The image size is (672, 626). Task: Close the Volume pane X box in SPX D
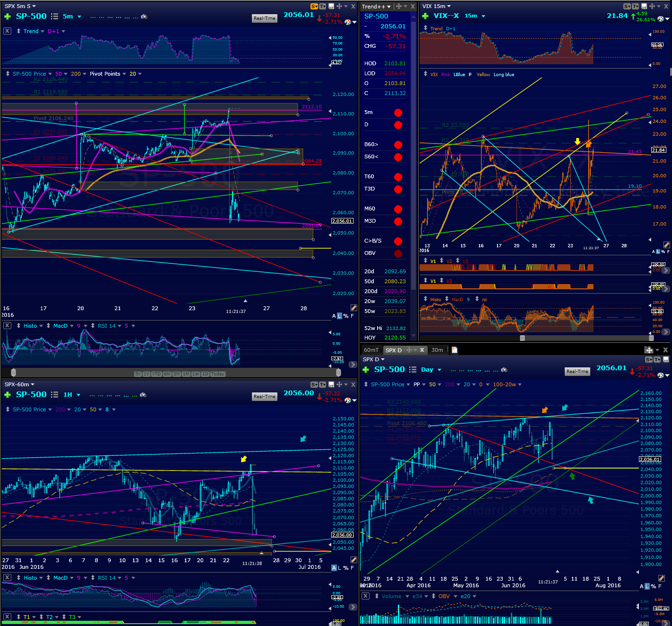(x=366, y=596)
